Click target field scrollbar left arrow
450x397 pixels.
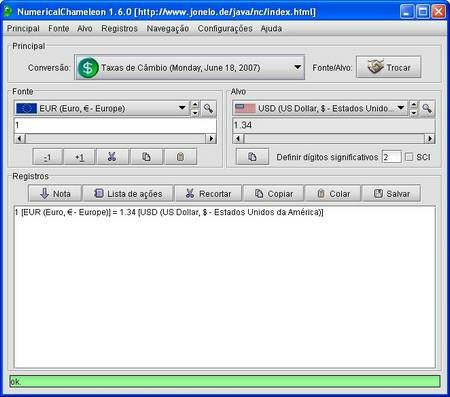tap(238, 138)
